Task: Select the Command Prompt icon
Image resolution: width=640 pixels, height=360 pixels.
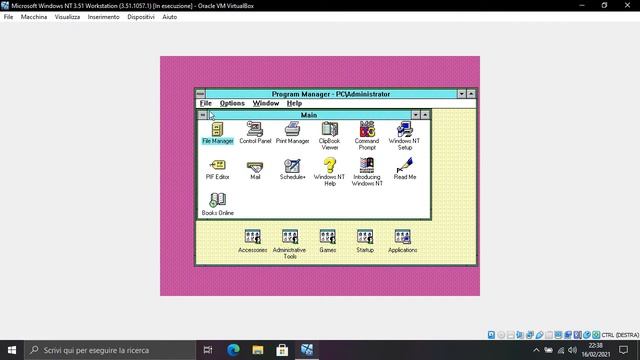Action: coord(367,136)
